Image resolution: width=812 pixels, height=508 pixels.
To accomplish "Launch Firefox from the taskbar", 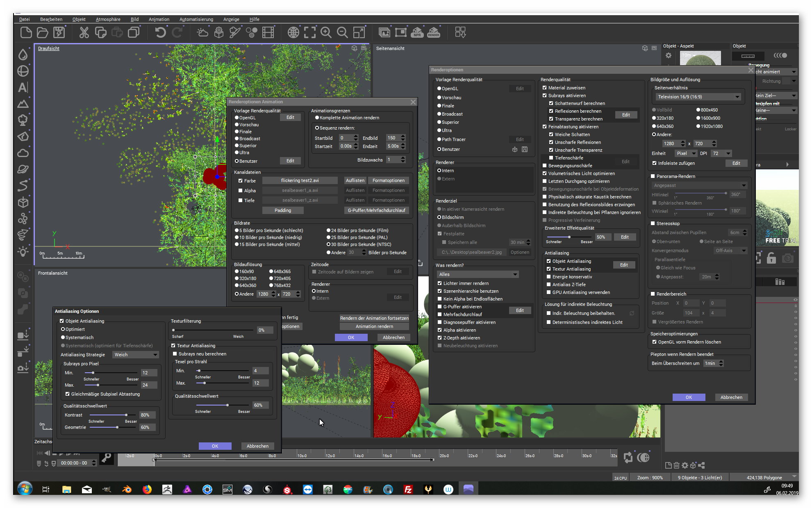I will [x=147, y=489].
